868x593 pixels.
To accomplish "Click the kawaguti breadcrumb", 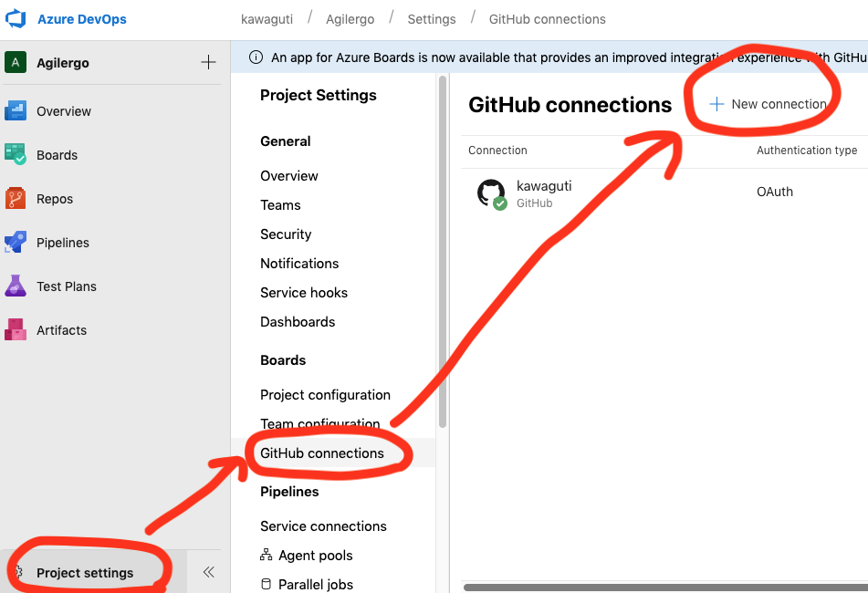I will [267, 19].
